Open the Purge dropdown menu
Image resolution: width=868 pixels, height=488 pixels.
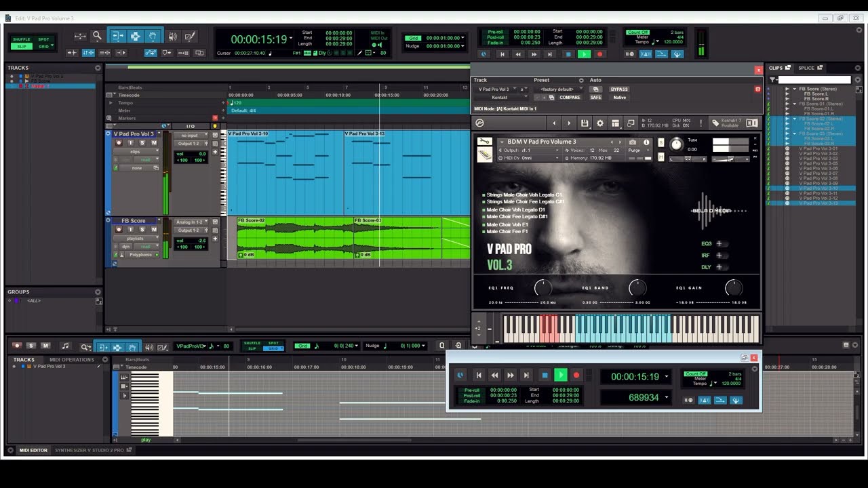pos(635,150)
